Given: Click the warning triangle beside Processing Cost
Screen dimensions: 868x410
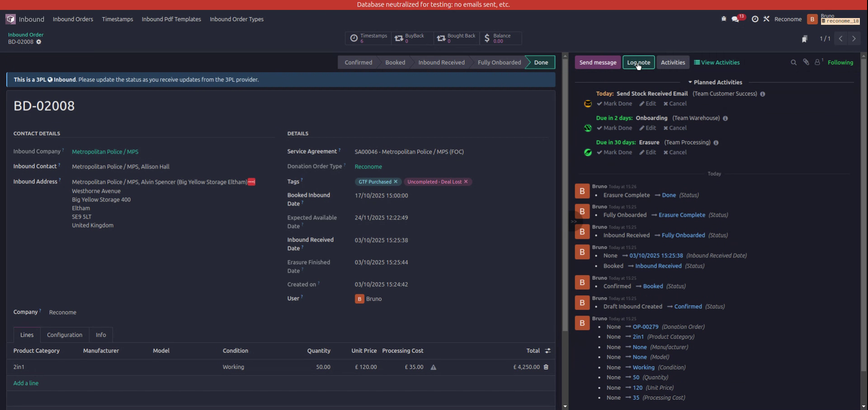Looking at the screenshot, I should (x=434, y=367).
